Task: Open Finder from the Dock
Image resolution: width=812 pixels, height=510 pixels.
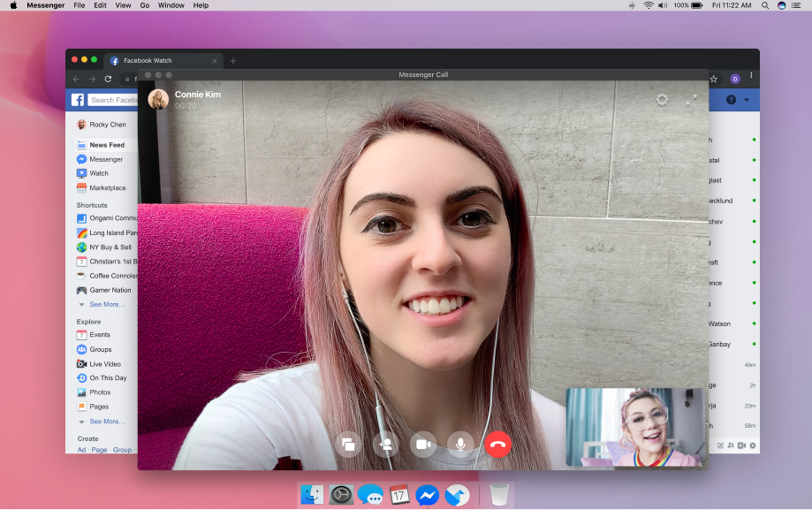Action: click(x=312, y=496)
